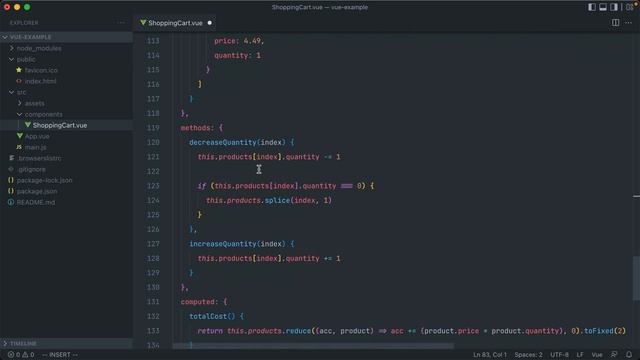Click the Vue icon on ShoppingCart.vue tab

(143, 23)
